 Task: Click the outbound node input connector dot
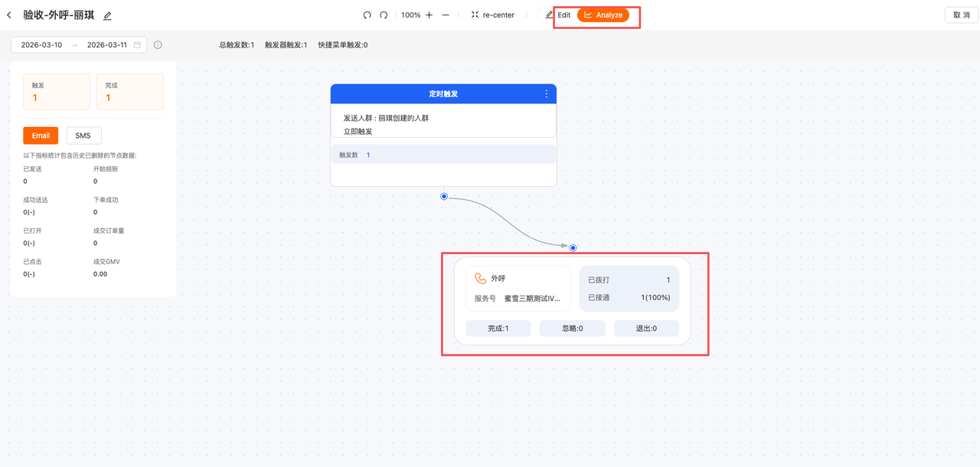(x=573, y=248)
